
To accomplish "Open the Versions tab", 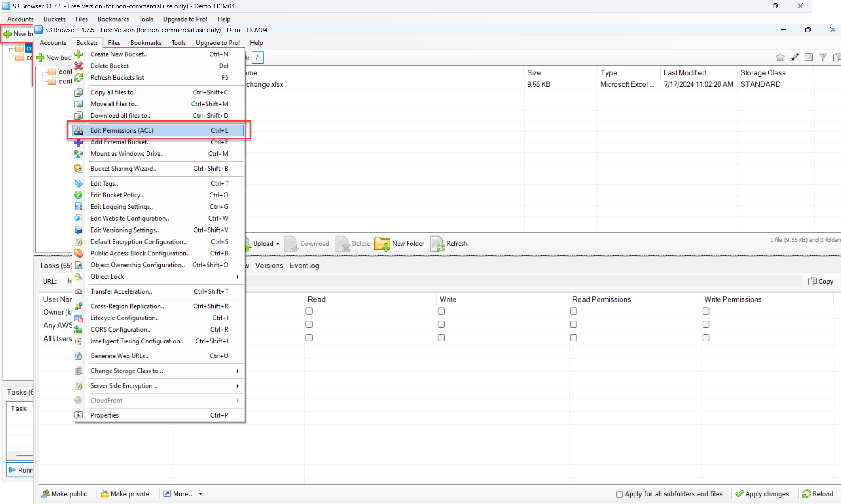I will coord(269,266).
